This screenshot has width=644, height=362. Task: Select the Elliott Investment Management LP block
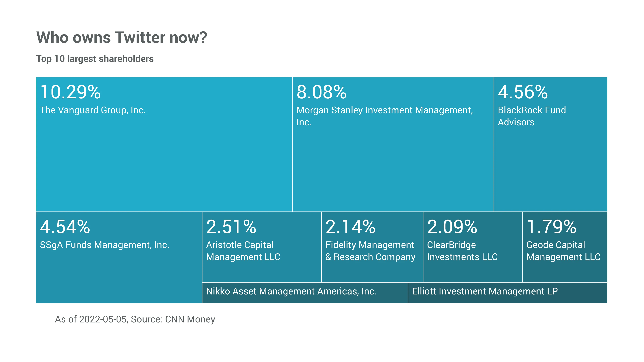pyautogui.click(x=507, y=293)
